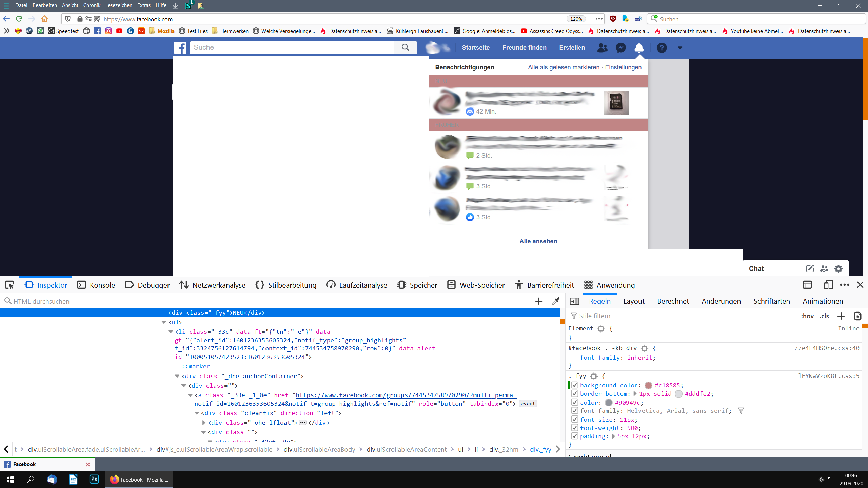This screenshot has width=868, height=488.
Task: Click the element picker icon in devtools
Action: 9,285
